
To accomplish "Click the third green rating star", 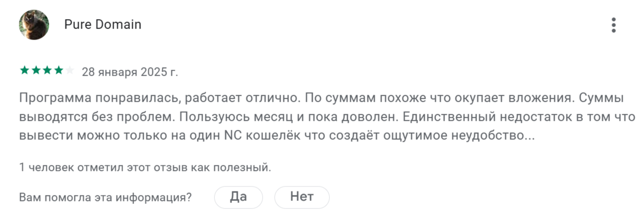I will pos(47,71).
